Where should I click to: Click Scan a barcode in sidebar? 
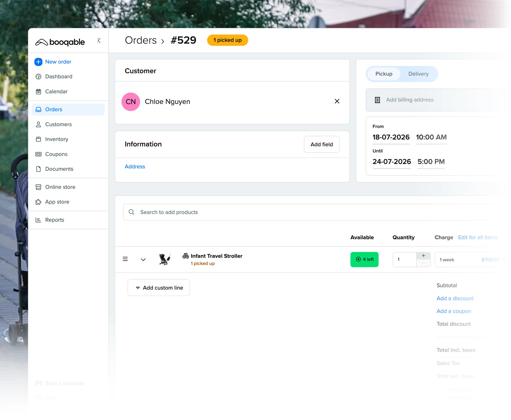64,383
